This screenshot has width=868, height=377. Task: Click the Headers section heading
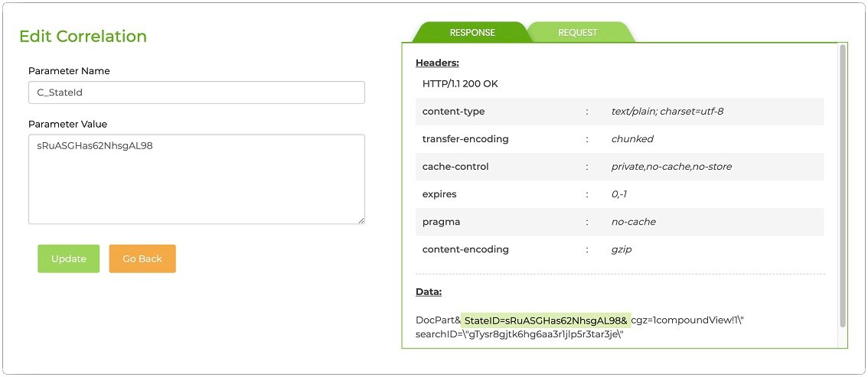point(437,63)
